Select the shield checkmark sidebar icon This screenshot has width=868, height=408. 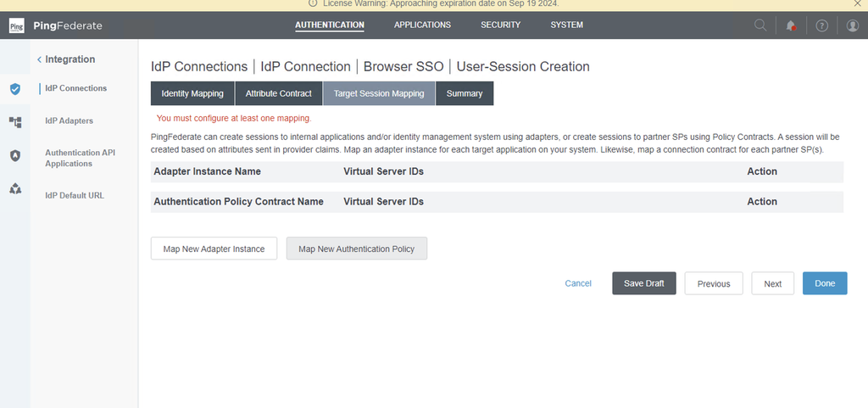pyautogui.click(x=15, y=88)
